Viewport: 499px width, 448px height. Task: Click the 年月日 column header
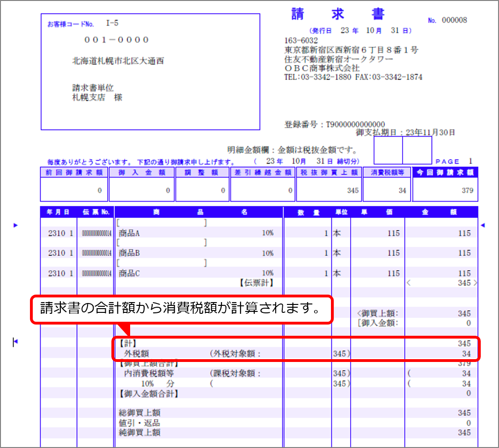point(58,212)
